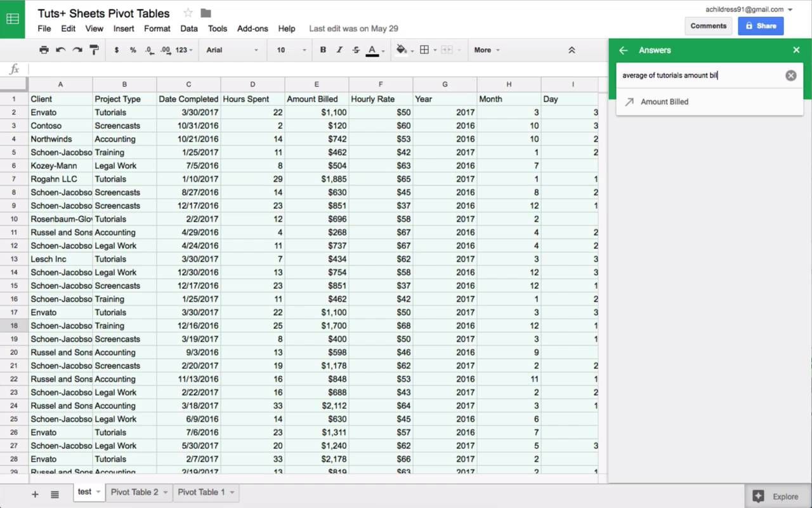Click the Comments button
This screenshot has width=812, height=508.
tap(709, 26)
